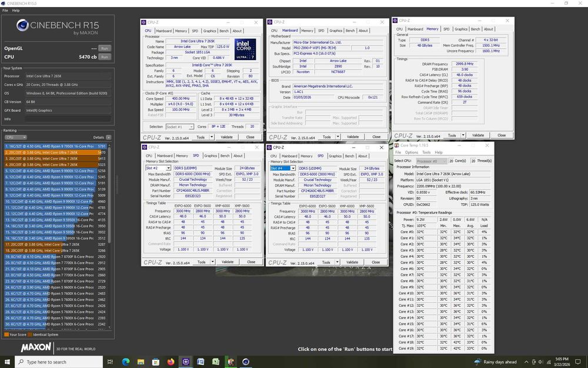Launch Microsoft Edge from the taskbar

[x=126, y=362]
